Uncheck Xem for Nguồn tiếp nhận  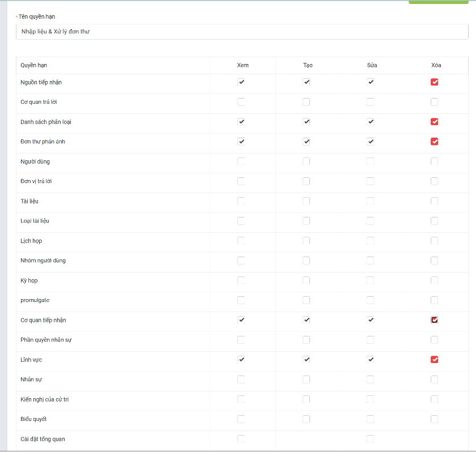[x=241, y=82]
